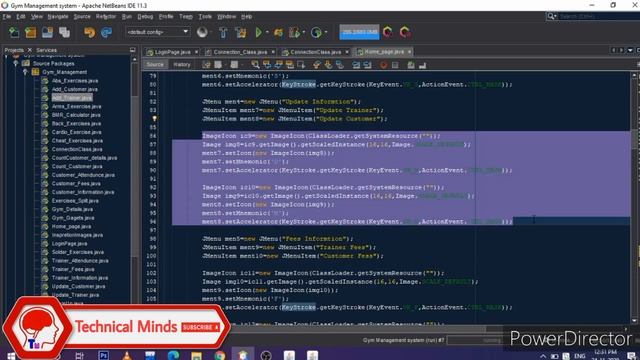Click the Redo toolbar icon
The height and width of the screenshot is (360, 640).
pos(106,32)
